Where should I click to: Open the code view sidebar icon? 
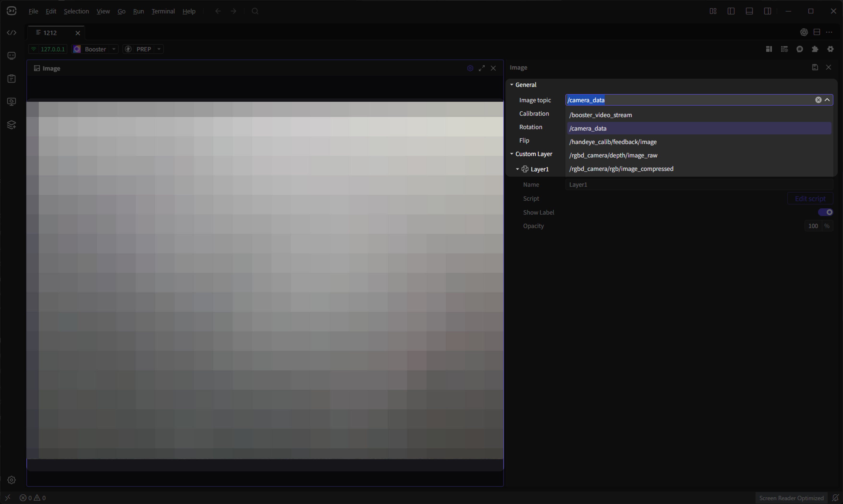[12, 33]
